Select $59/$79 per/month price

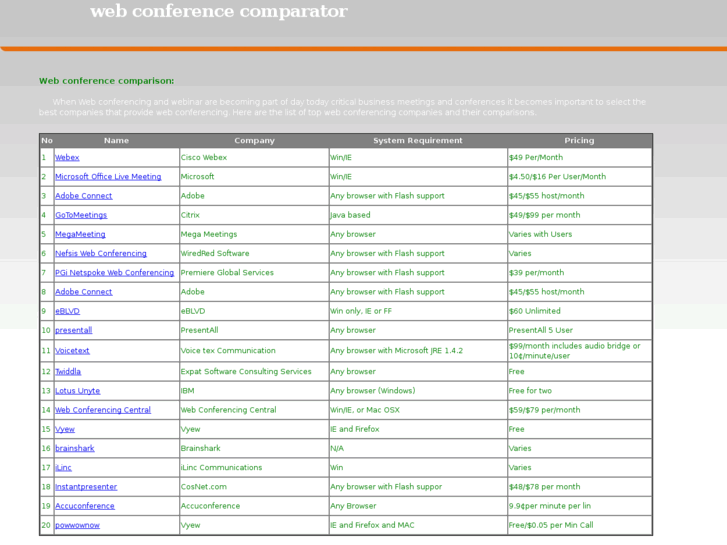tap(580, 410)
